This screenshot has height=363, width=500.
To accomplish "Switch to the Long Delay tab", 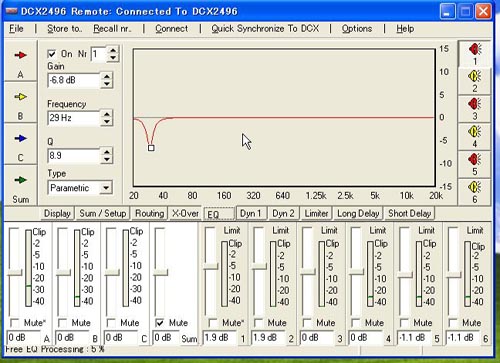I will click(358, 213).
